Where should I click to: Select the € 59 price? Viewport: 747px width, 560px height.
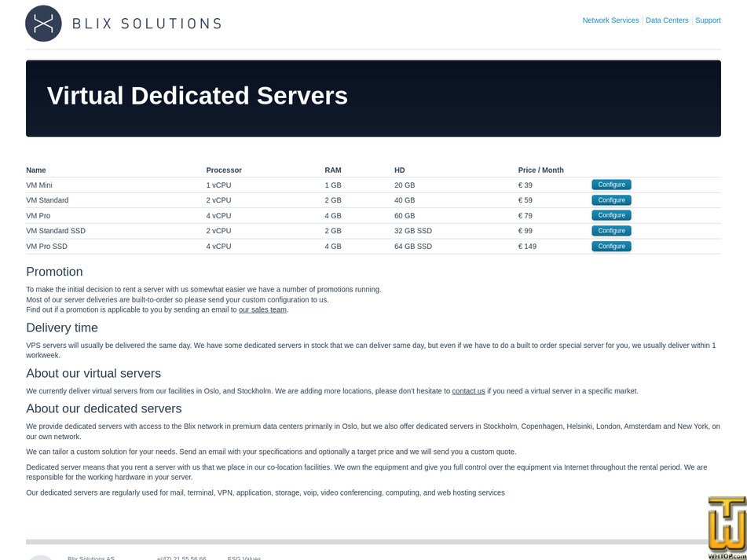coord(525,200)
